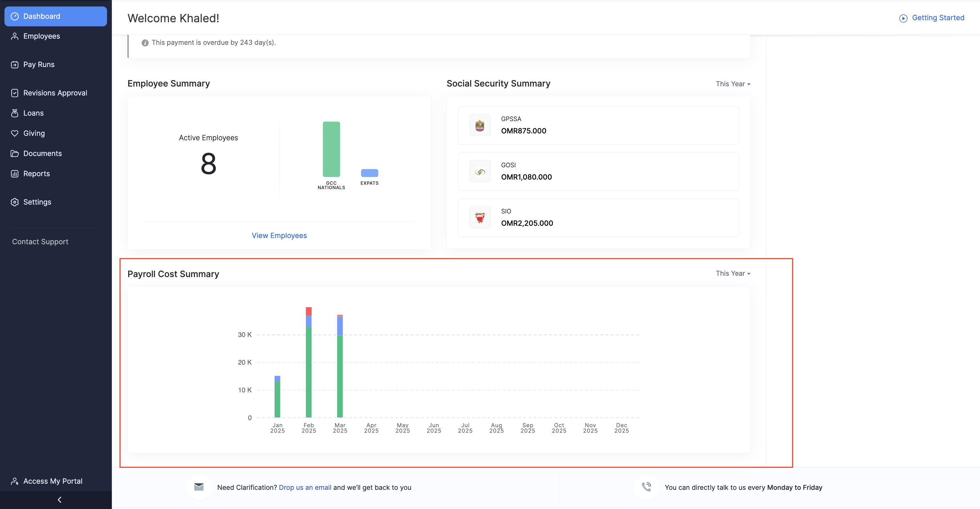Click the Giving heart icon
This screenshot has height=509, width=980.
click(x=14, y=133)
